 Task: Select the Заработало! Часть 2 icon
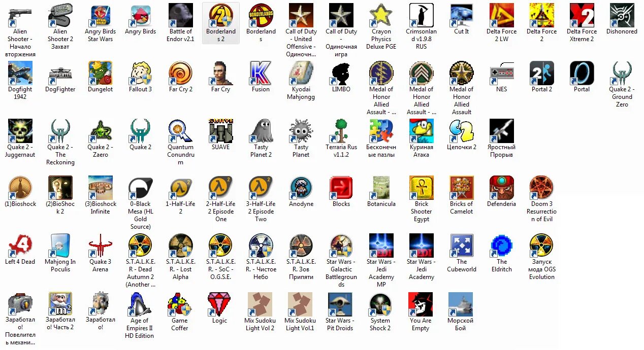click(60, 304)
